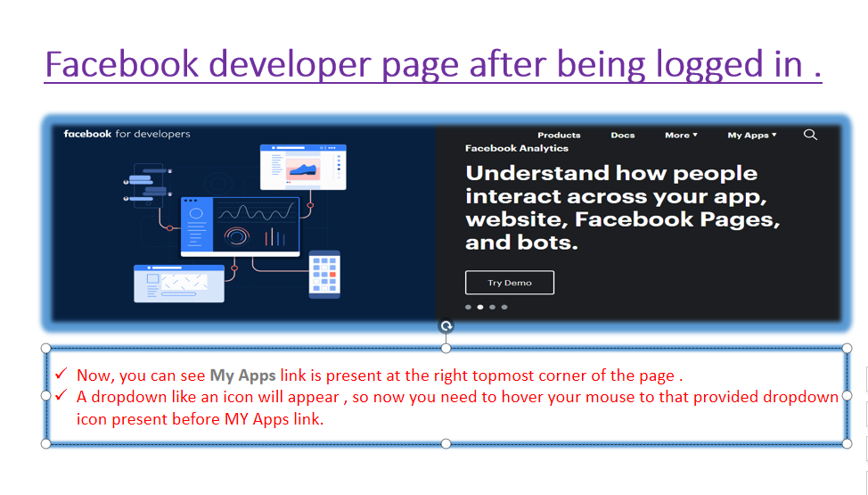Click the text box bottom-right resize handle
The width and height of the screenshot is (868, 495).
pyautogui.click(x=847, y=443)
